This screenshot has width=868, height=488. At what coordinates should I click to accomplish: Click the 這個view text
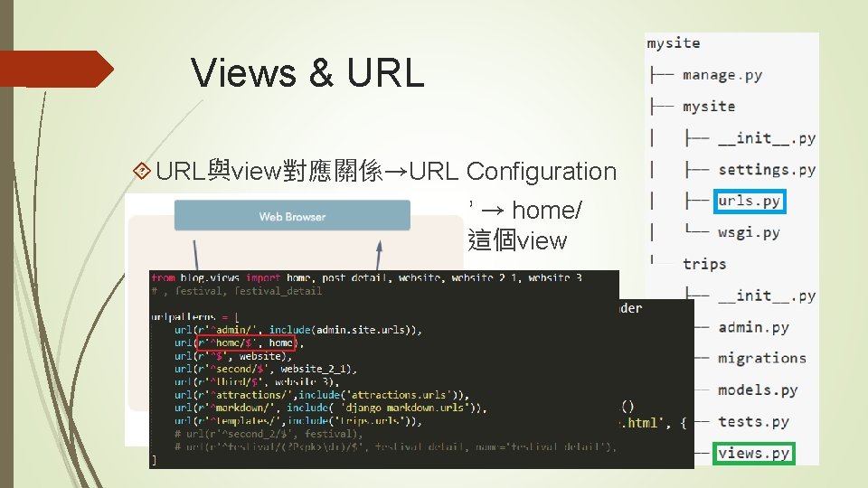click(517, 240)
